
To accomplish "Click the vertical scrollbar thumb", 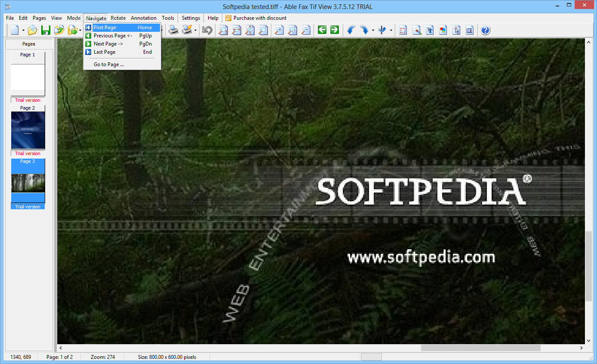I will click(x=589, y=266).
